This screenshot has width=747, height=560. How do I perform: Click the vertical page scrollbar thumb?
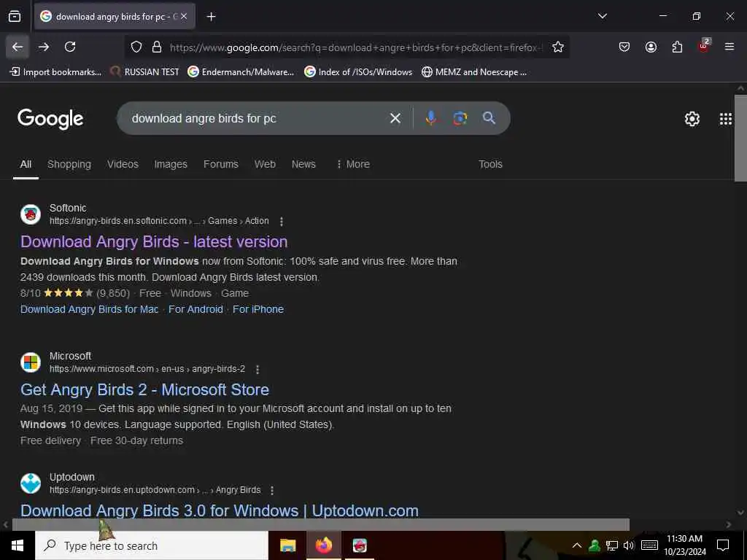(740, 138)
